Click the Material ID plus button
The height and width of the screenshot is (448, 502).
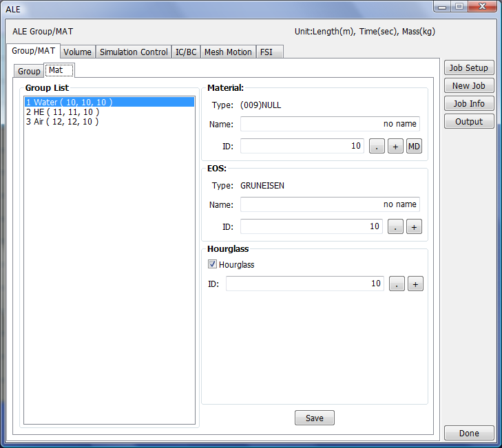[x=395, y=147]
